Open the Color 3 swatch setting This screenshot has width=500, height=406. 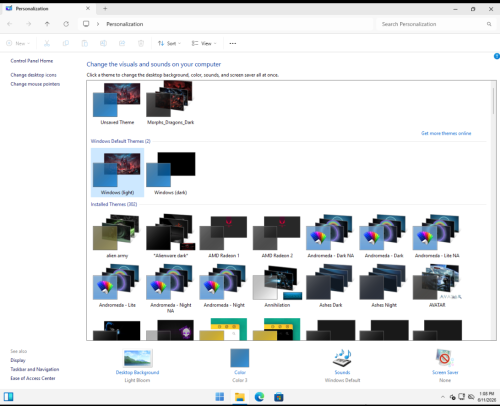240,358
